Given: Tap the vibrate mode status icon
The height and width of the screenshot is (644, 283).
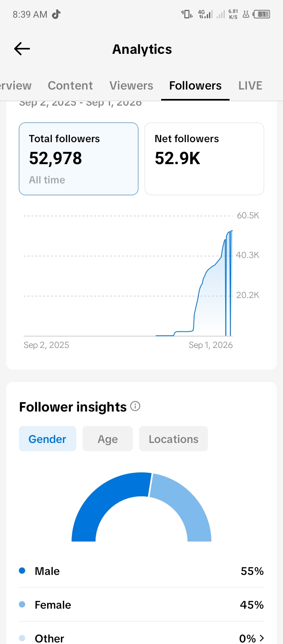Looking at the screenshot, I should (x=187, y=15).
